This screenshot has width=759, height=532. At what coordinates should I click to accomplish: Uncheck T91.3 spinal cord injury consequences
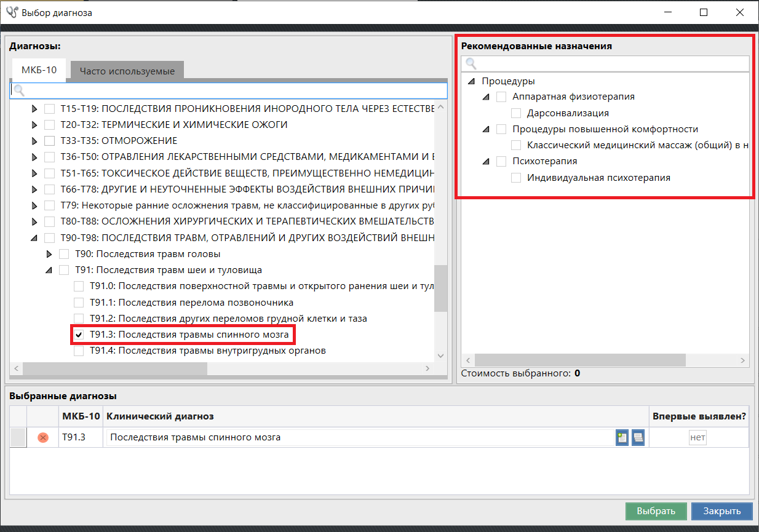[79, 335]
